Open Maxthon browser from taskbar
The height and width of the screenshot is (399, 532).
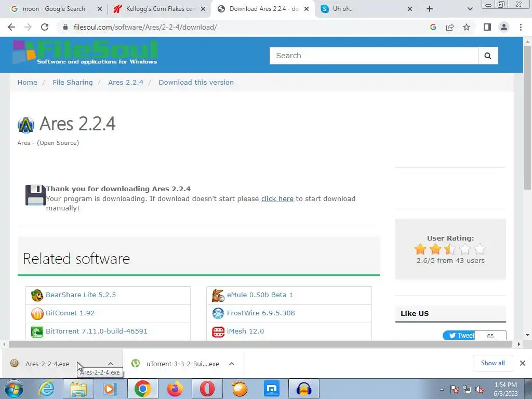[x=272, y=389]
